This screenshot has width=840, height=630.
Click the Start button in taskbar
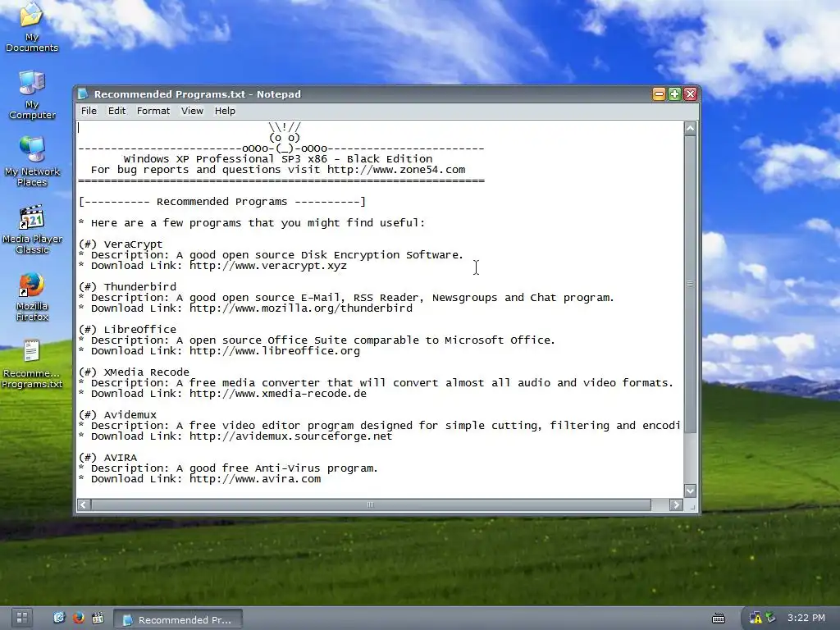(22, 618)
